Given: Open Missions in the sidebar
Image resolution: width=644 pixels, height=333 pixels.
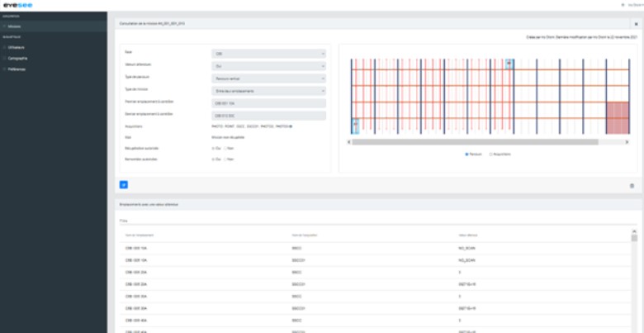Looking at the screenshot, I should (54, 26).
